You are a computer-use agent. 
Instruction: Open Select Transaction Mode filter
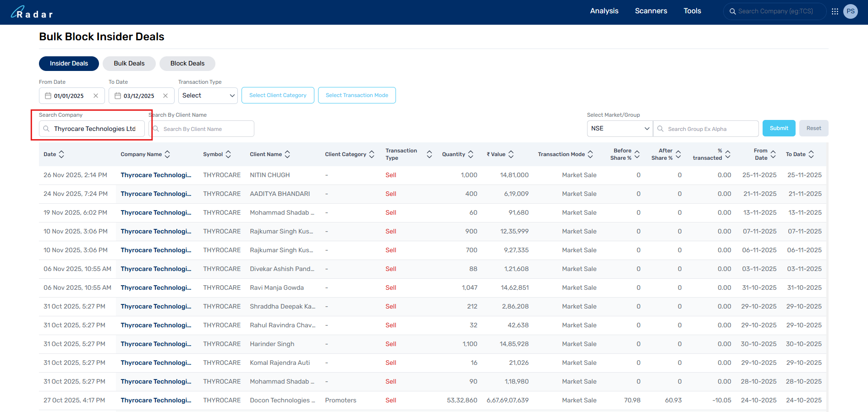click(357, 95)
